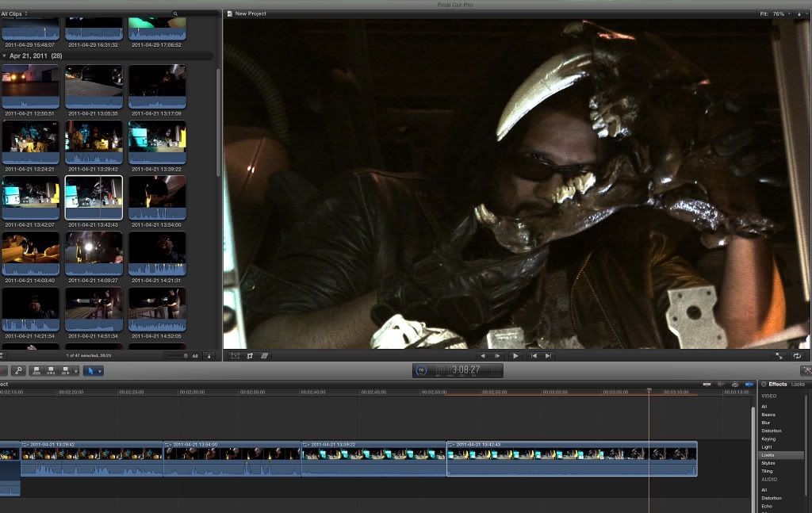The height and width of the screenshot is (513, 812).
Task: Toggle solo for selected timeline items
Action: [x=735, y=384]
